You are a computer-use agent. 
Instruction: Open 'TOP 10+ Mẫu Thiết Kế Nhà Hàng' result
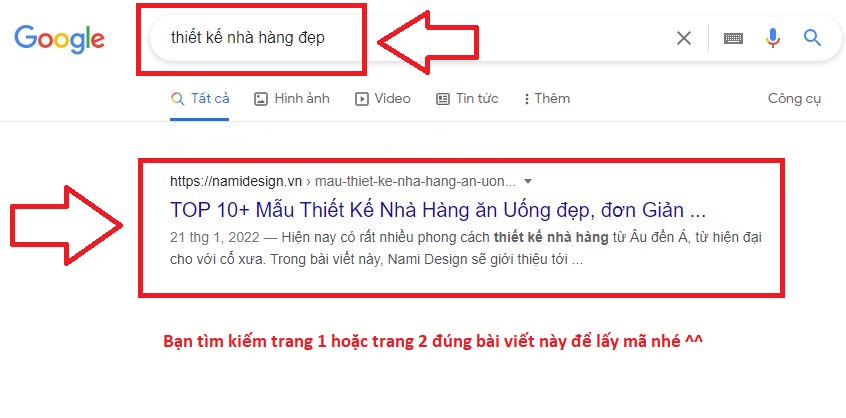click(x=438, y=210)
